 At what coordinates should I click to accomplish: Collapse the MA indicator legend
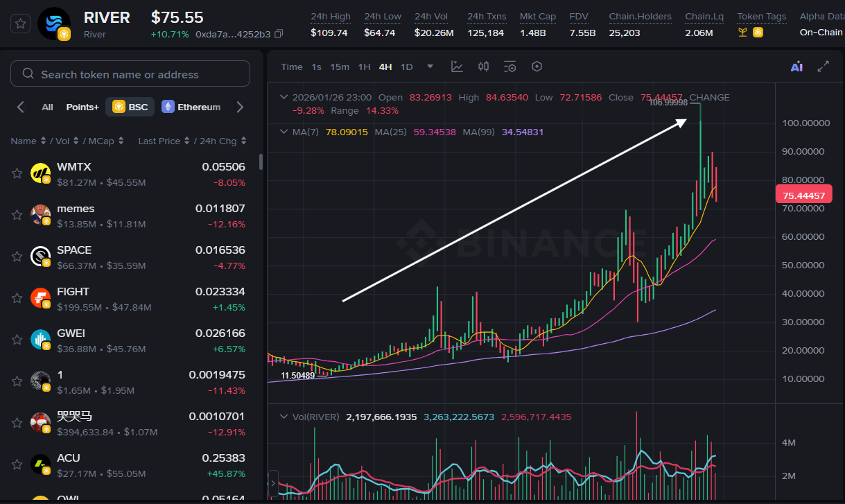(x=283, y=132)
